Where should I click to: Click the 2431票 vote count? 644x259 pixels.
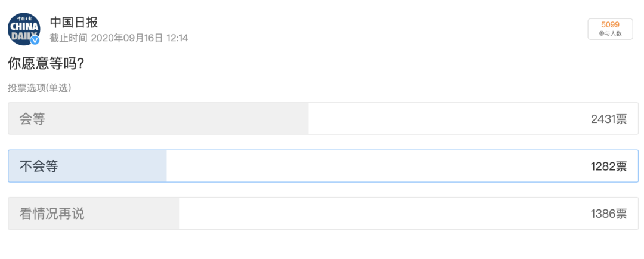608,119
